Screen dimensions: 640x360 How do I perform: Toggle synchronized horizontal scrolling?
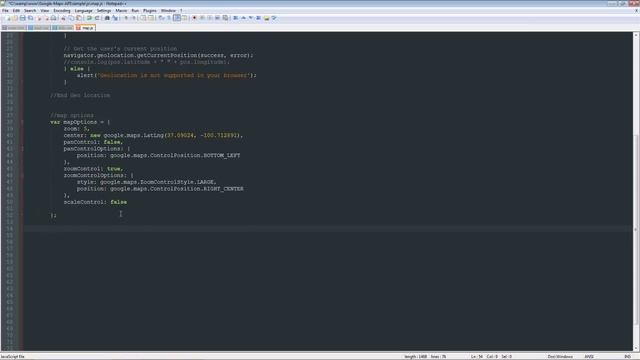coord(151,18)
